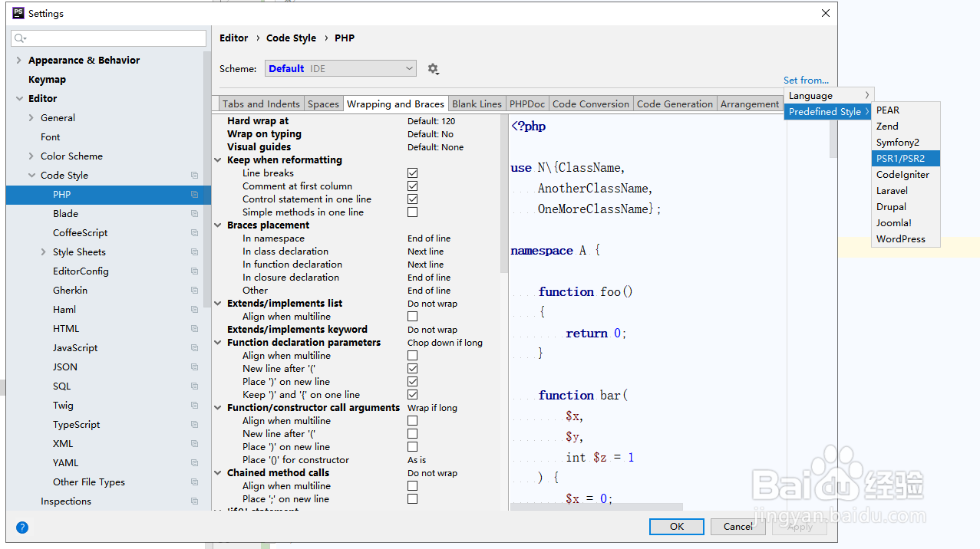Screen dimensions: 980x549
Task: Open the Scheme dropdown showing Default IDE
Action: pyautogui.click(x=341, y=69)
